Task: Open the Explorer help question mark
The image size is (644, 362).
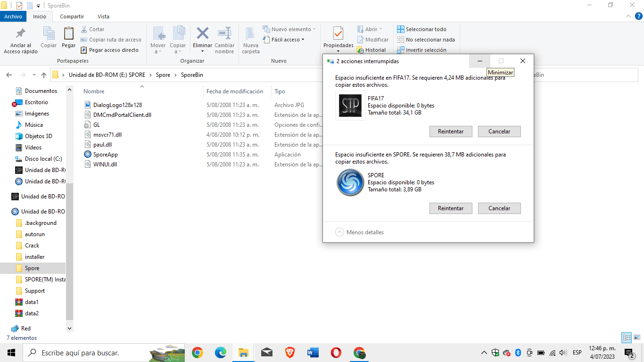Action: click(639, 16)
